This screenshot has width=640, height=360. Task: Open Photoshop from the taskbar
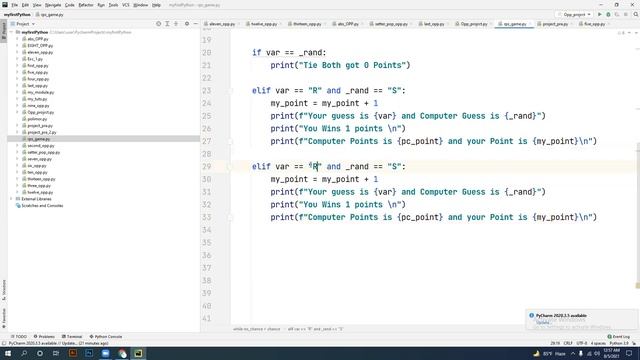[89, 353]
